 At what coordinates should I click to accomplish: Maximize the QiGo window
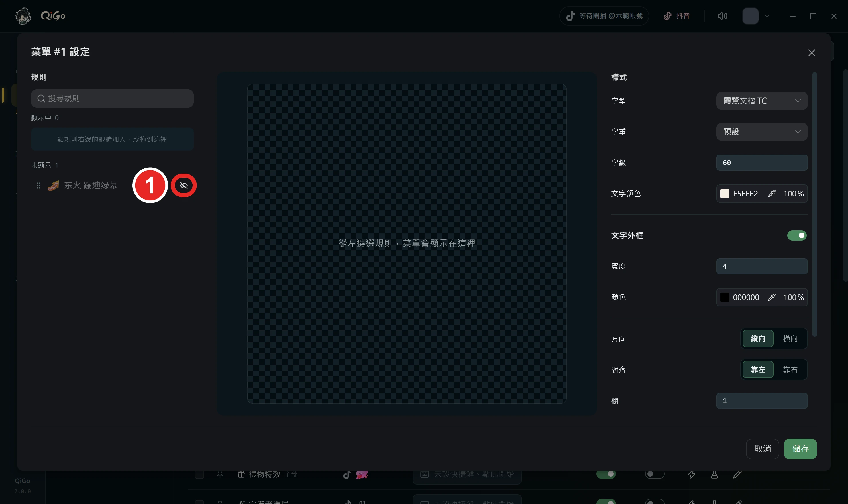(x=813, y=16)
